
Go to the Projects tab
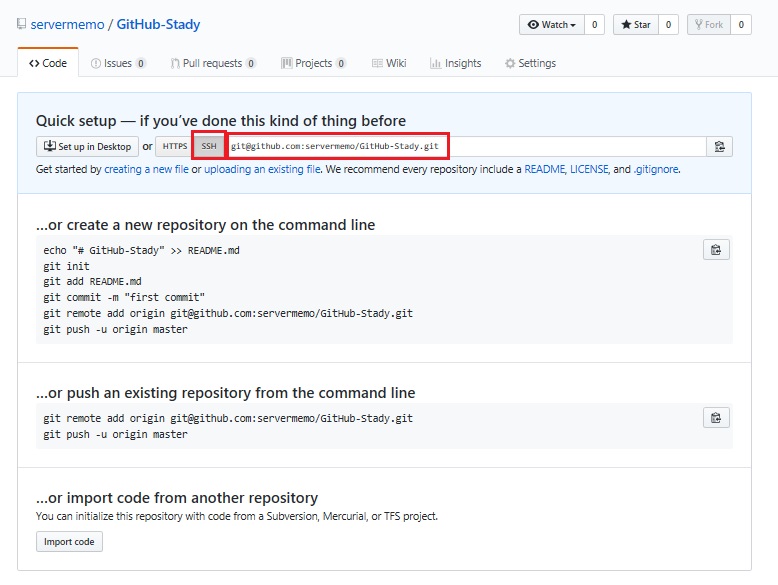(313, 64)
